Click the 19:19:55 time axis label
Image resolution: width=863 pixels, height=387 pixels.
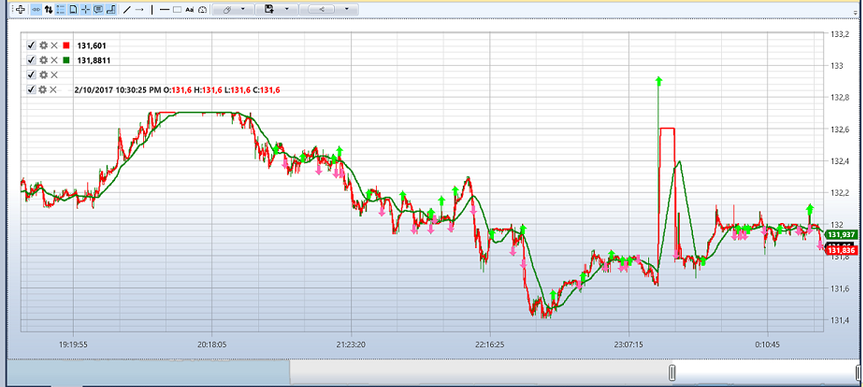73,345
